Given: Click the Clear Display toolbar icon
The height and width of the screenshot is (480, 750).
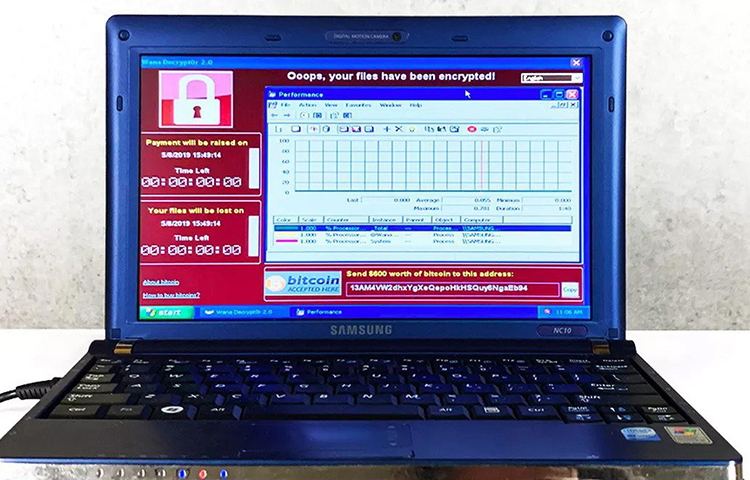Looking at the screenshot, I should (x=297, y=129).
